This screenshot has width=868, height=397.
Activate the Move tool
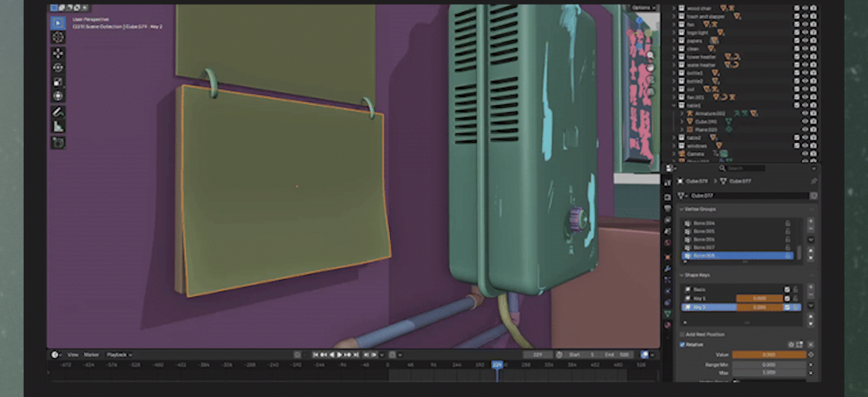pos(58,53)
